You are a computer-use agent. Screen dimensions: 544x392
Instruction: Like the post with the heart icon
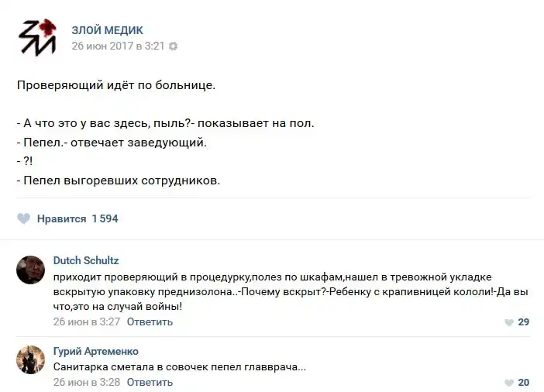(x=24, y=218)
